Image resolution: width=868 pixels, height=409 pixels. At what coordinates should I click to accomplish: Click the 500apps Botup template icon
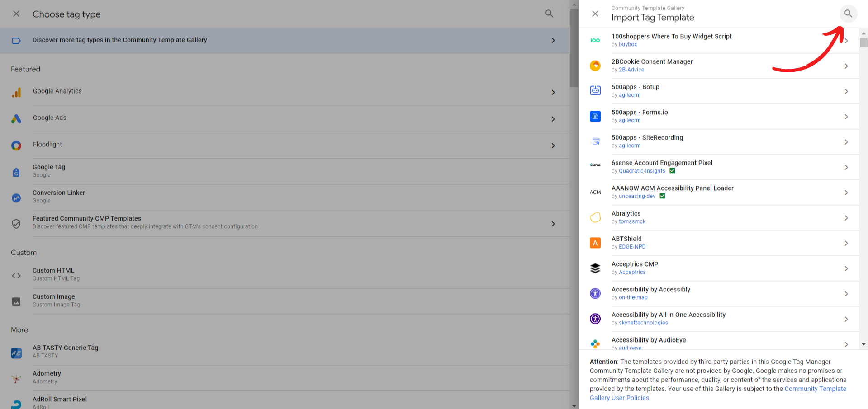[595, 90]
